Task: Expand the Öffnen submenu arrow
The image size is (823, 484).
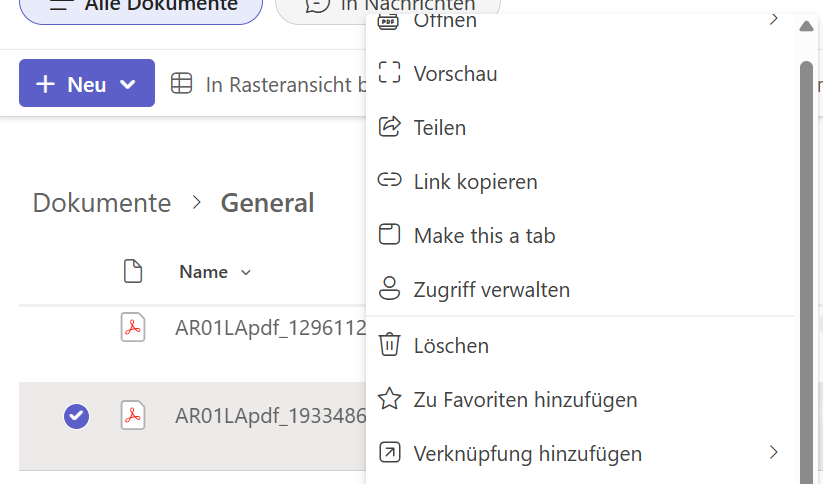Action: (773, 19)
